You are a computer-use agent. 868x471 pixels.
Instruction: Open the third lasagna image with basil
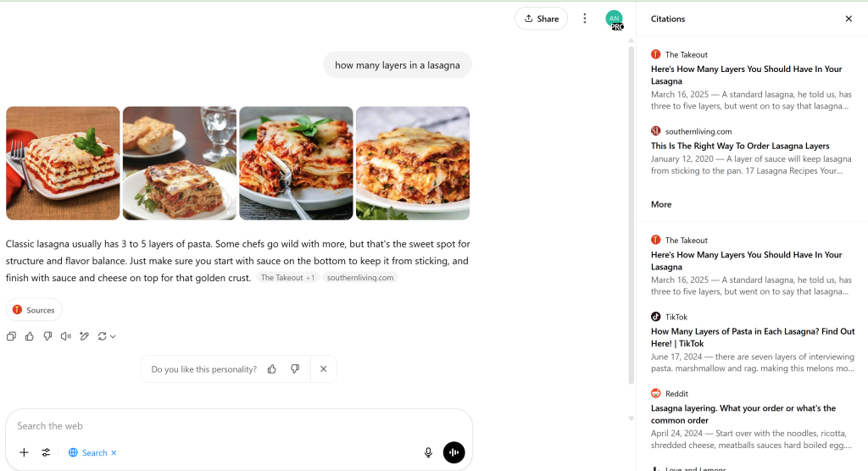[x=296, y=163]
